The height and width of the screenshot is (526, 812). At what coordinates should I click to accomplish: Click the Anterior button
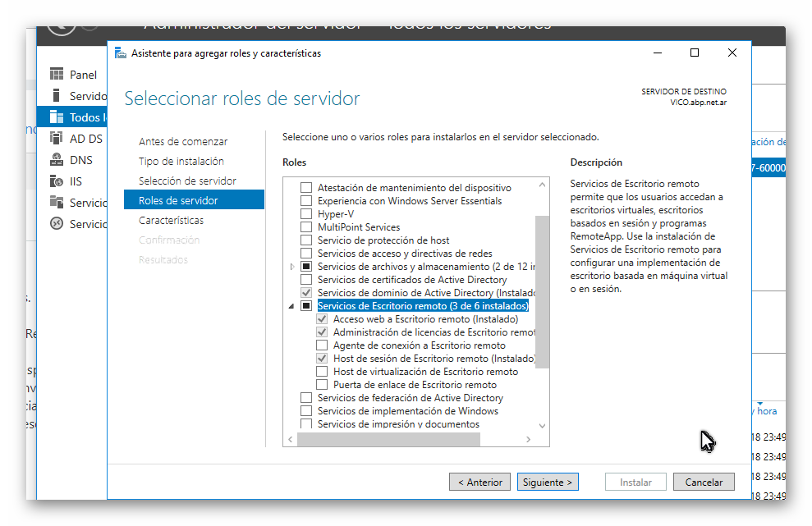point(480,482)
